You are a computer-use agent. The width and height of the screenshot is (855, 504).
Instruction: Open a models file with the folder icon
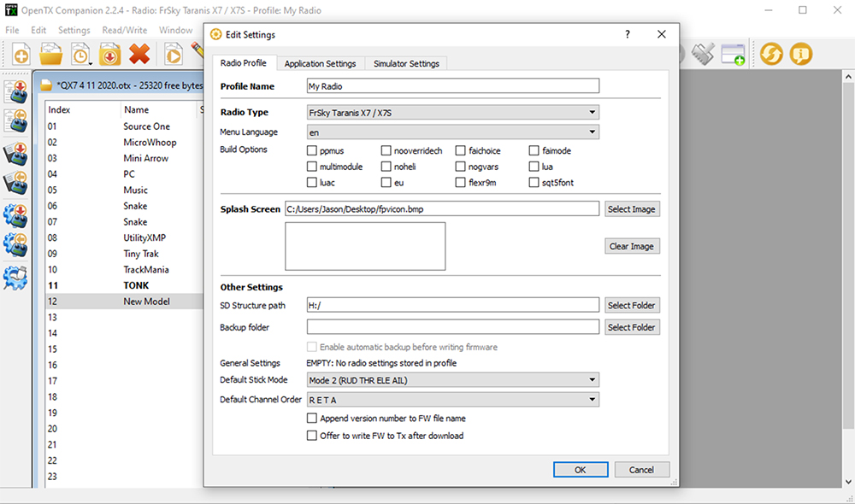50,55
